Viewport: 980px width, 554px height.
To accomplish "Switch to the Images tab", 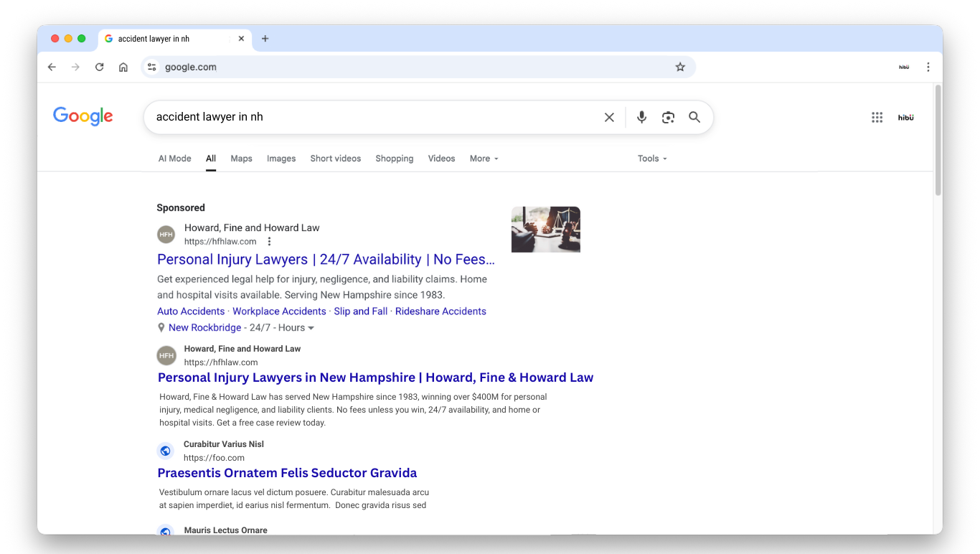I will 281,159.
